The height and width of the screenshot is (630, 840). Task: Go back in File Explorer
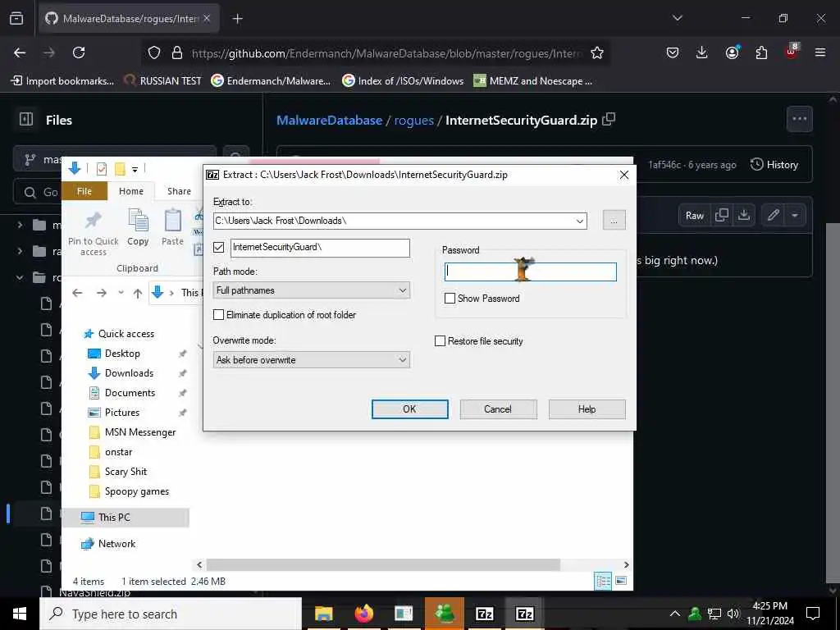click(77, 293)
